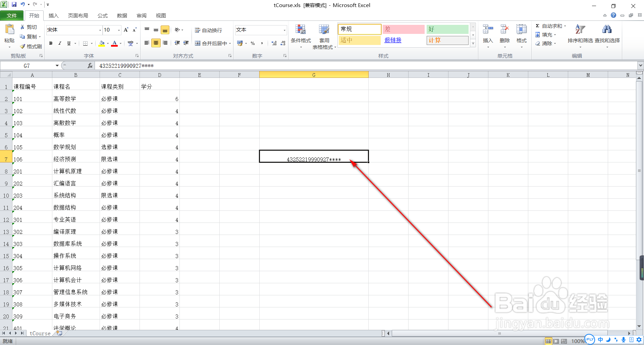
Task: Toggle Wrap Text (自动换行)
Action: coord(208,30)
